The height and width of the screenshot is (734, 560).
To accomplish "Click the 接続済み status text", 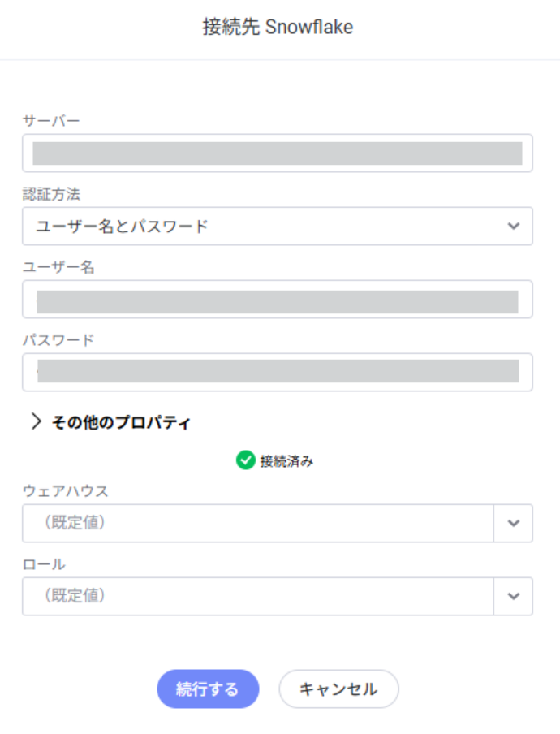I will [x=286, y=461].
